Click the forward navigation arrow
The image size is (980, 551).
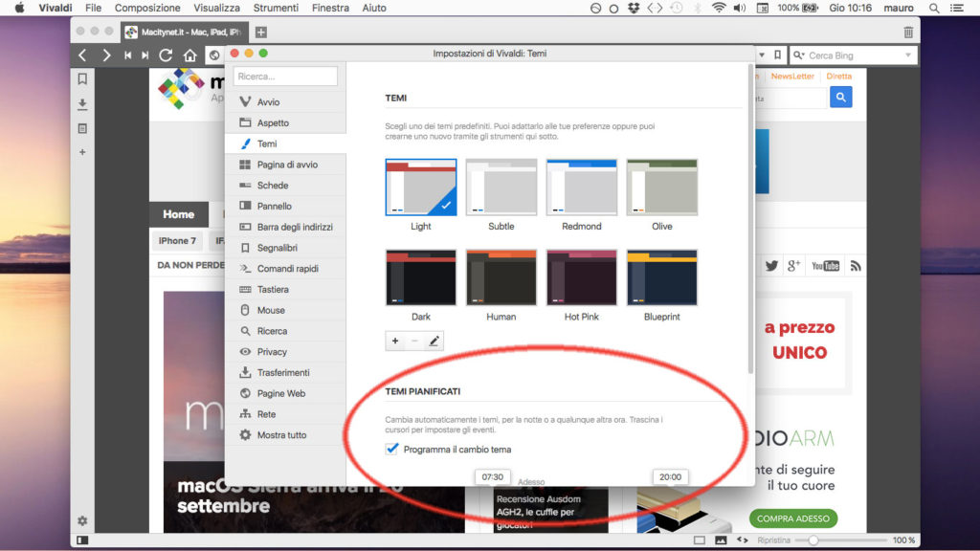tap(106, 55)
